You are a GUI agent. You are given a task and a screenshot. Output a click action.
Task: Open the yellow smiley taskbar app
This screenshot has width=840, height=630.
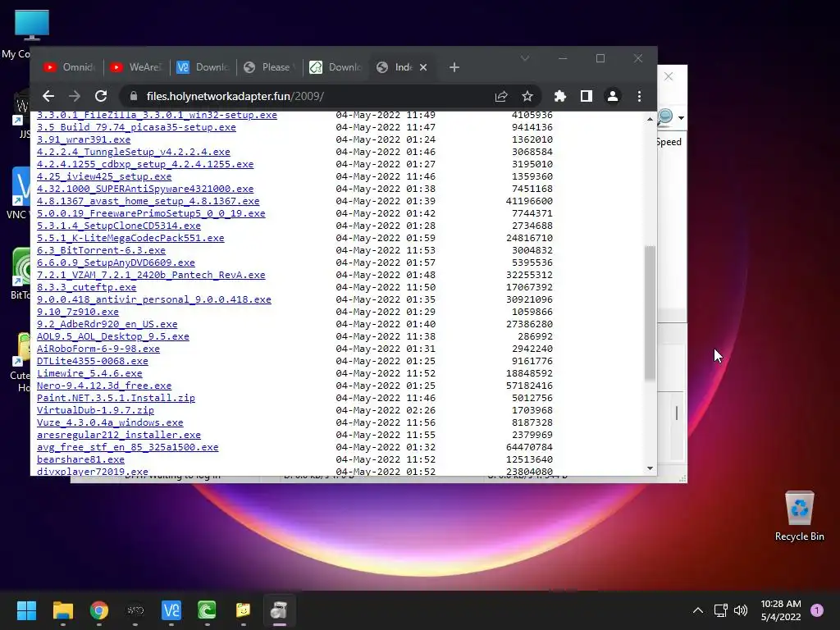pyautogui.click(x=243, y=610)
